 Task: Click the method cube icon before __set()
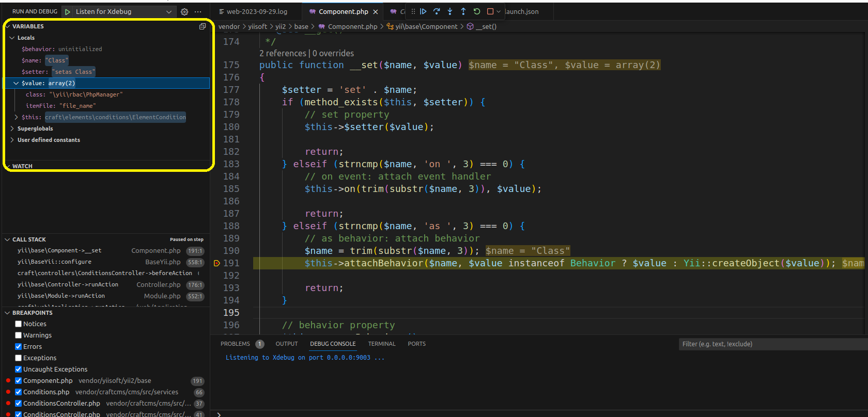coord(470,26)
